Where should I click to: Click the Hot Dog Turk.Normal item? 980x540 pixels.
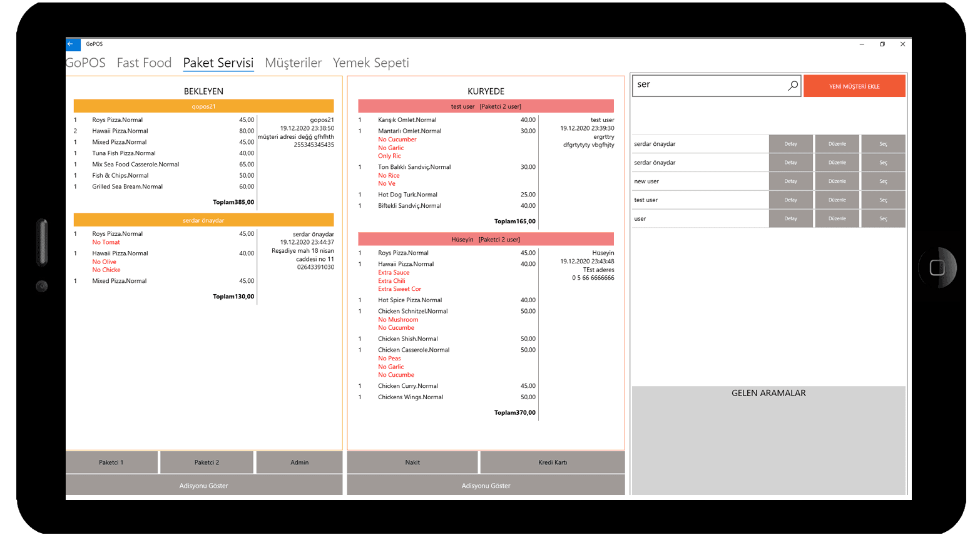pyautogui.click(x=407, y=195)
